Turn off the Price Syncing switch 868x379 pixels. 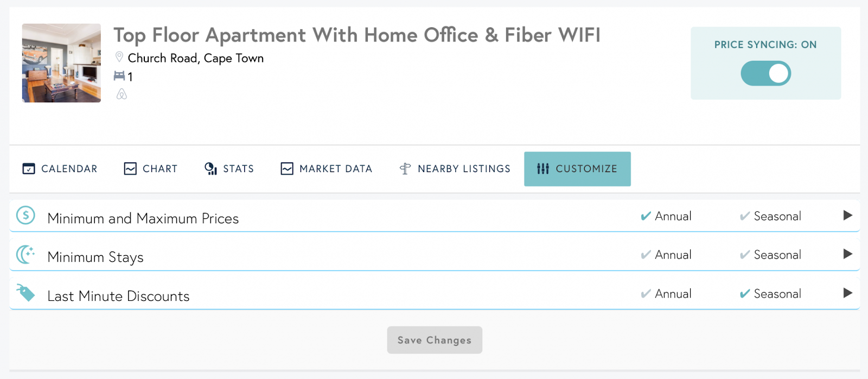pos(765,73)
